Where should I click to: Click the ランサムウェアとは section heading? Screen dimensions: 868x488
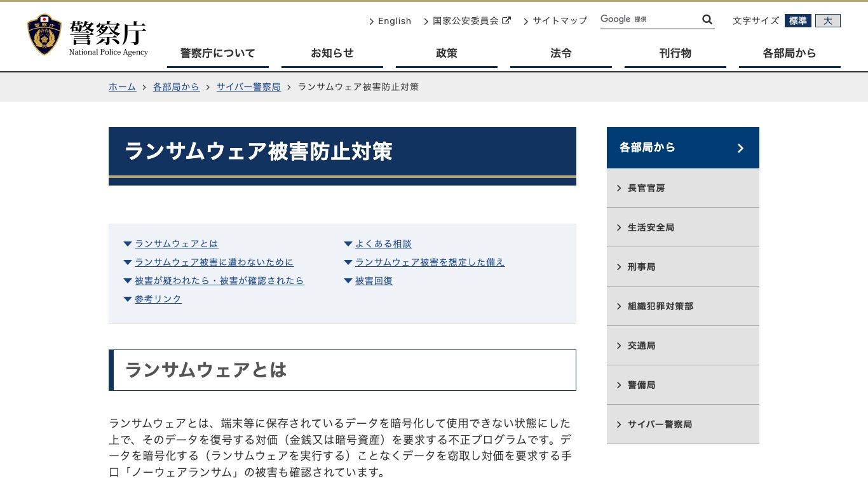[206, 370]
